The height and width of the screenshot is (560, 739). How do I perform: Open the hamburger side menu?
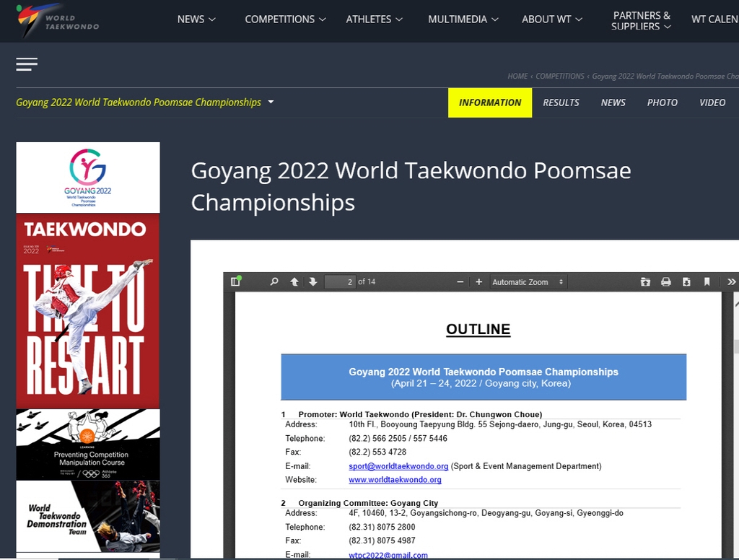click(27, 64)
